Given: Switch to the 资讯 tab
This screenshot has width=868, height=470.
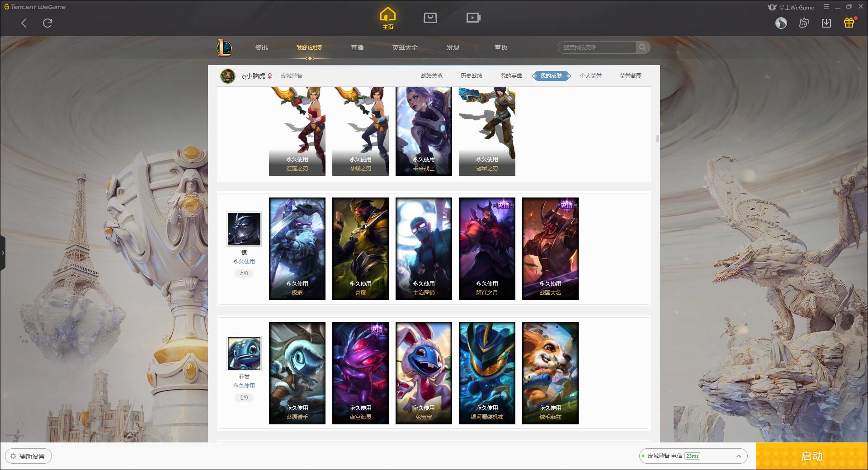Looking at the screenshot, I should tap(261, 47).
